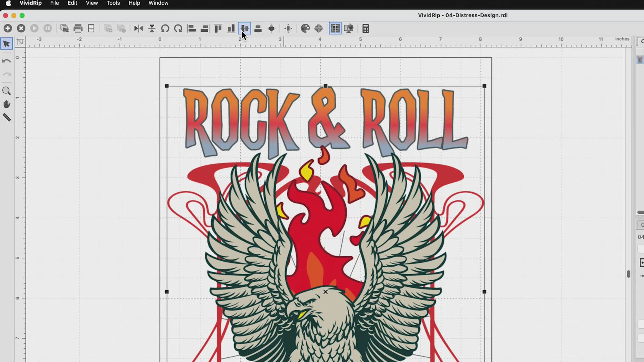Click the top-center selection handle of design
The image size is (644, 362).
pyautogui.click(x=325, y=86)
